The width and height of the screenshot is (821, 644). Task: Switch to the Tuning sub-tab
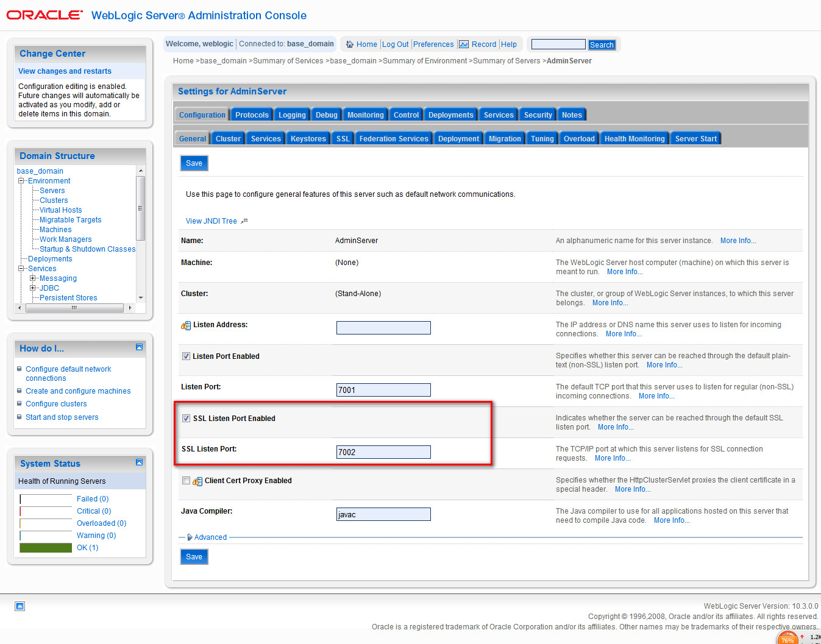click(x=542, y=139)
